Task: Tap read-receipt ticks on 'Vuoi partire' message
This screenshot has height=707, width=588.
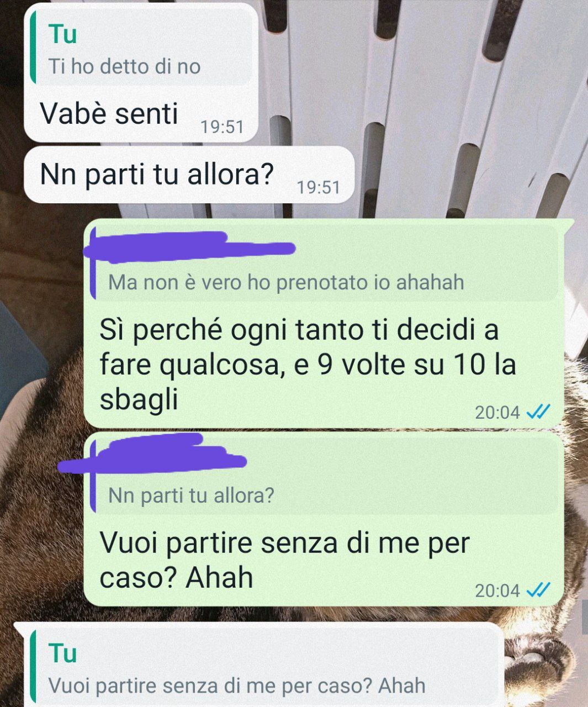Action: pos(538,590)
